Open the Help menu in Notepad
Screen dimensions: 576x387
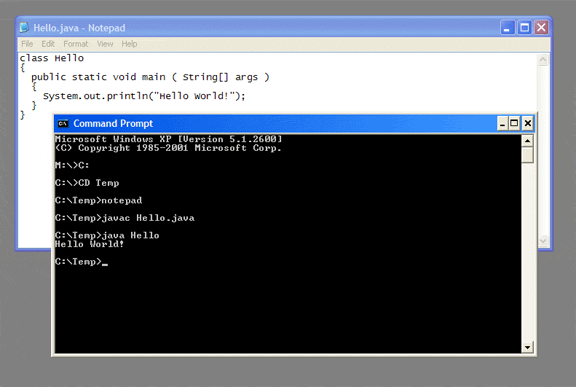tap(129, 44)
